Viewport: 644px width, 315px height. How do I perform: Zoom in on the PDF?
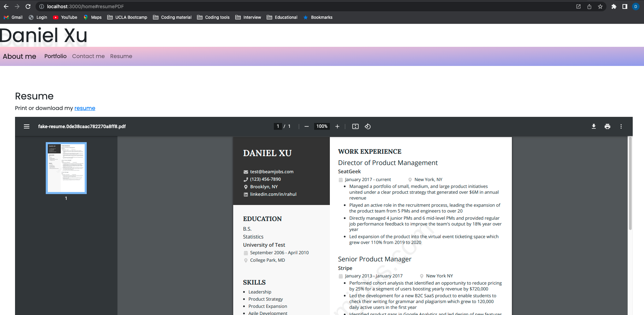click(x=337, y=126)
